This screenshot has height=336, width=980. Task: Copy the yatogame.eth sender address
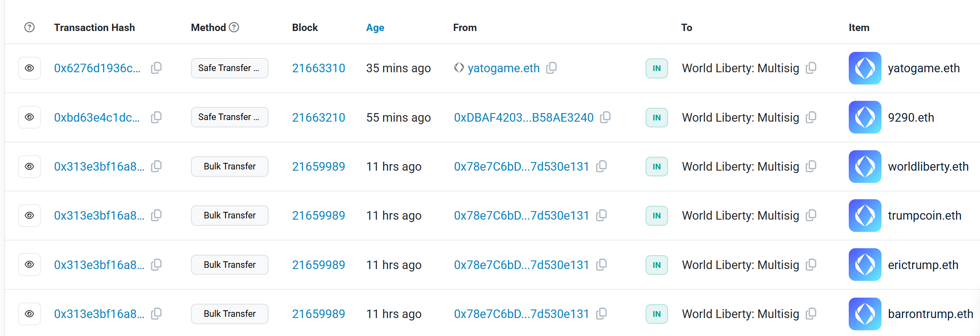point(552,68)
